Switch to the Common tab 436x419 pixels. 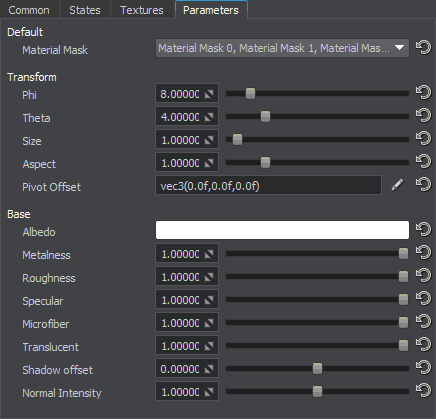click(29, 10)
